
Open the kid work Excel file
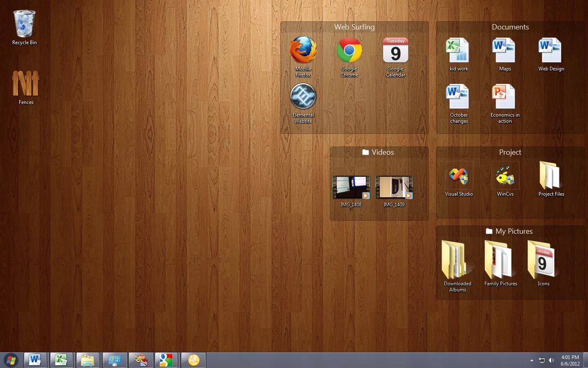pos(459,54)
